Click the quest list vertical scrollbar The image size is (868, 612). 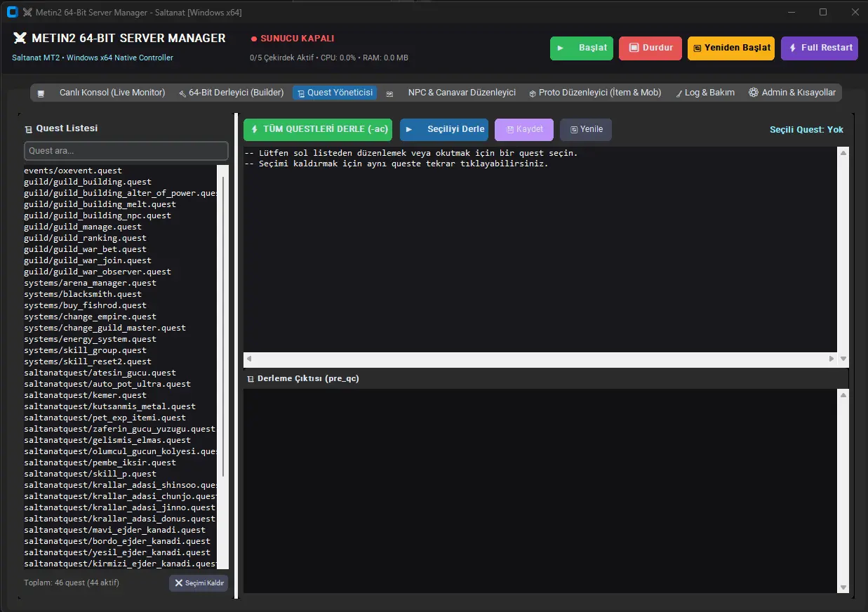[x=223, y=366]
